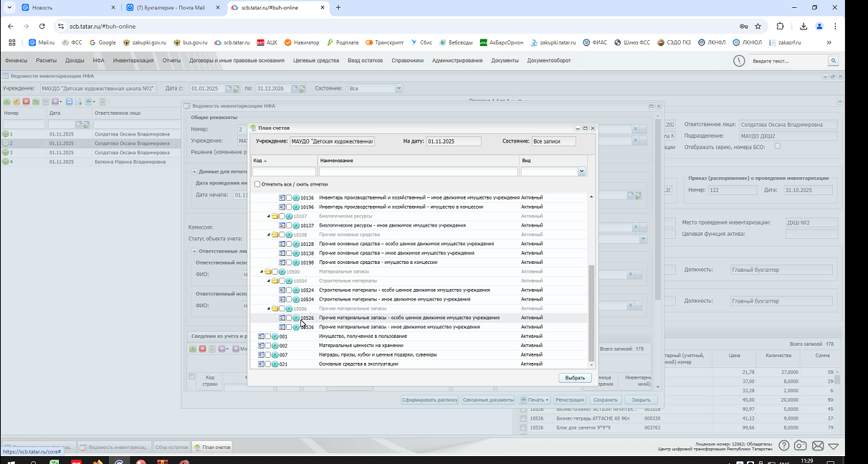Open the 'Справочники' menu
The width and height of the screenshot is (868, 464).
pyautogui.click(x=407, y=61)
